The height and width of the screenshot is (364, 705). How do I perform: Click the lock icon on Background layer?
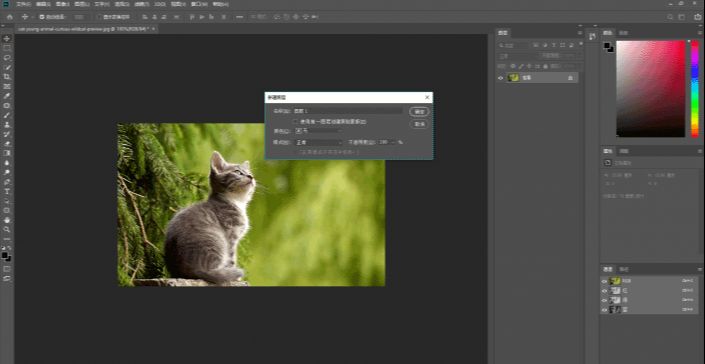571,78
